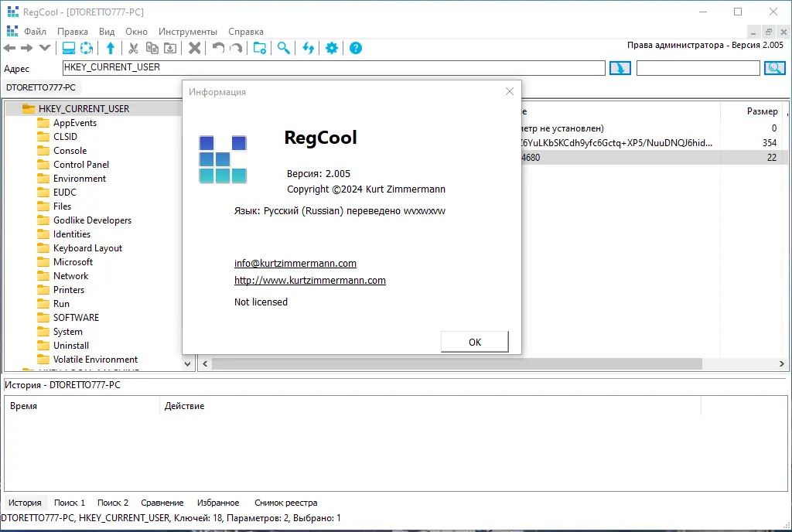Open the Окно menu
792x532 pixels.
click(x=136, y=31)
